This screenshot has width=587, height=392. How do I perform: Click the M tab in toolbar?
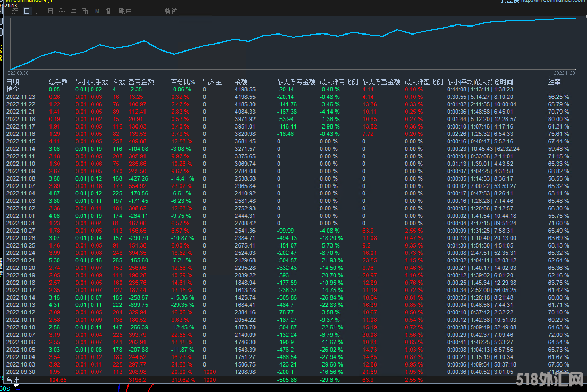pos(97,11)
